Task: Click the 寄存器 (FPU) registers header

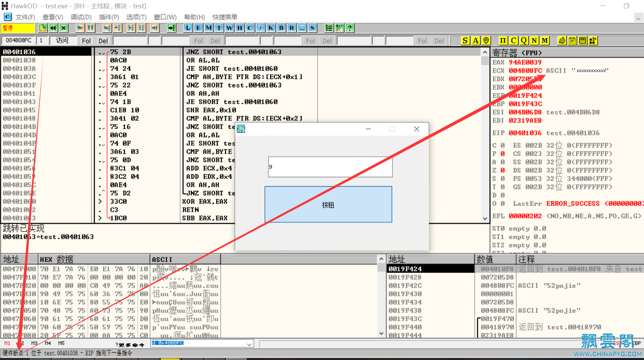Action: coord(567,53)
